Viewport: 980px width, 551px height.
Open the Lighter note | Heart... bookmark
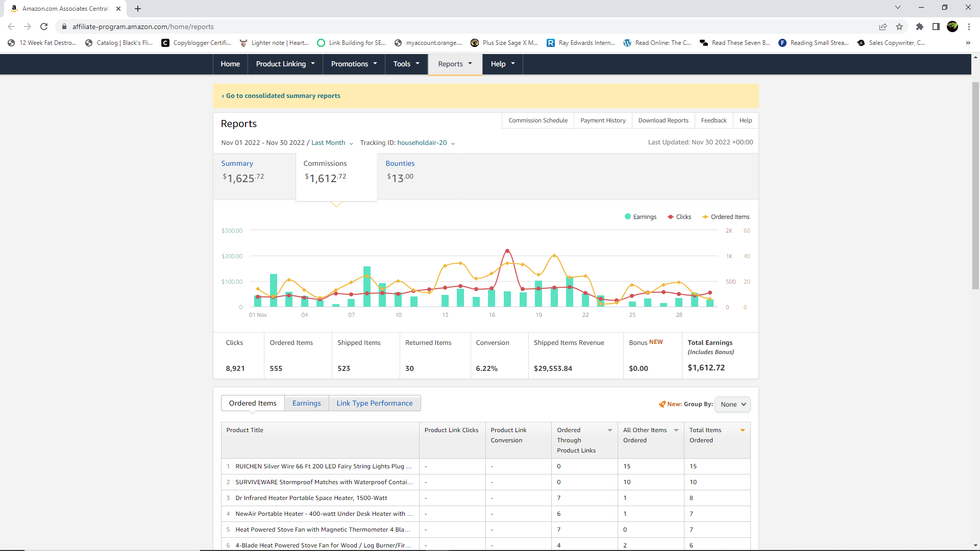coord(274,43)
